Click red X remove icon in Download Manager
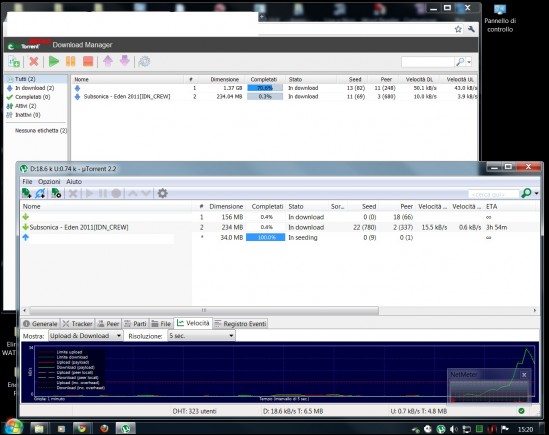Viewport: 549px width, 435px height. pyautogui.click(x=34, y=62)
